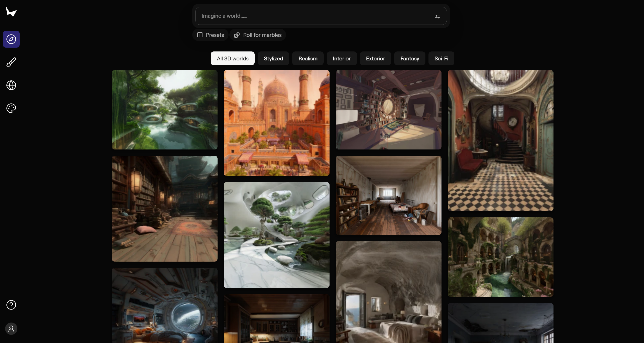Select the paintbrush create icon
644x343 pixels.
click(x=11, y=62)
